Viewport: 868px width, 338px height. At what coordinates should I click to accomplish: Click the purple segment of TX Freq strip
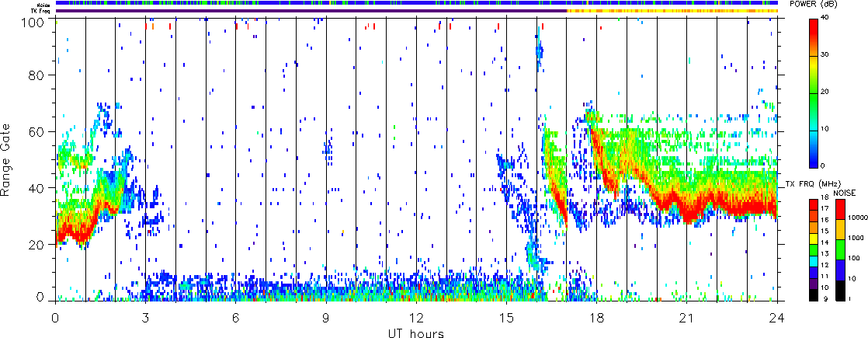[311, 11]
